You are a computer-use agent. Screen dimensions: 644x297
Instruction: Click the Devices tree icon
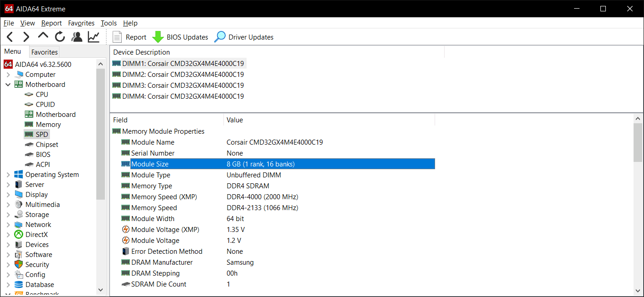click(x=19, y=245)
